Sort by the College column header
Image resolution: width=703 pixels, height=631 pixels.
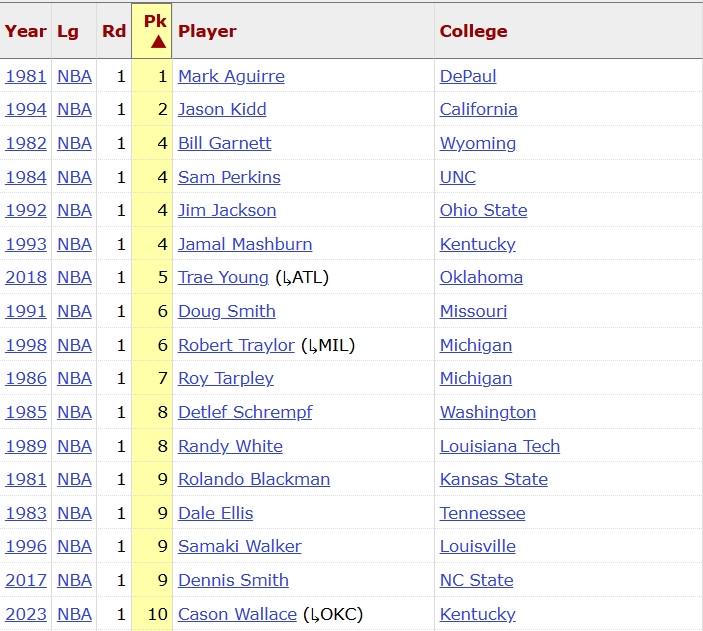click(473, 31)
